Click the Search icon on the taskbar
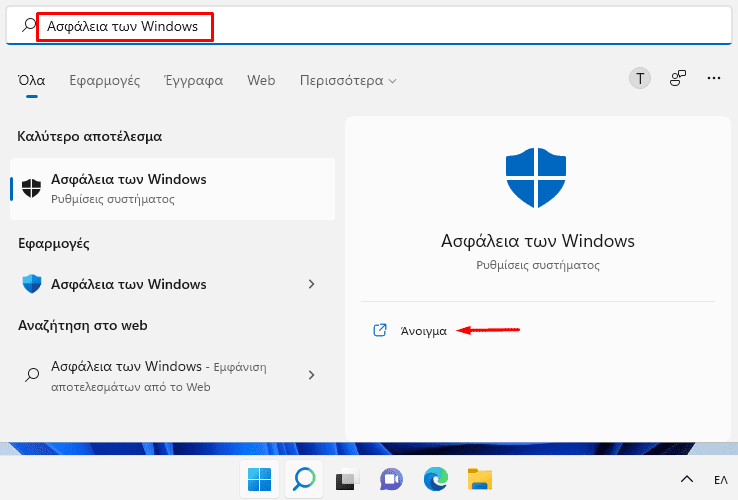 pos(304,479)
